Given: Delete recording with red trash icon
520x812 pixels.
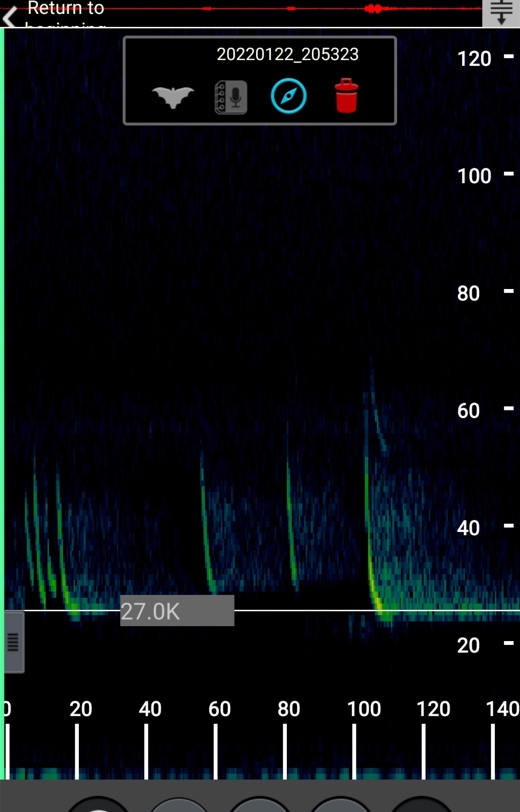Looking at the screenshot, I should [346, 96].
